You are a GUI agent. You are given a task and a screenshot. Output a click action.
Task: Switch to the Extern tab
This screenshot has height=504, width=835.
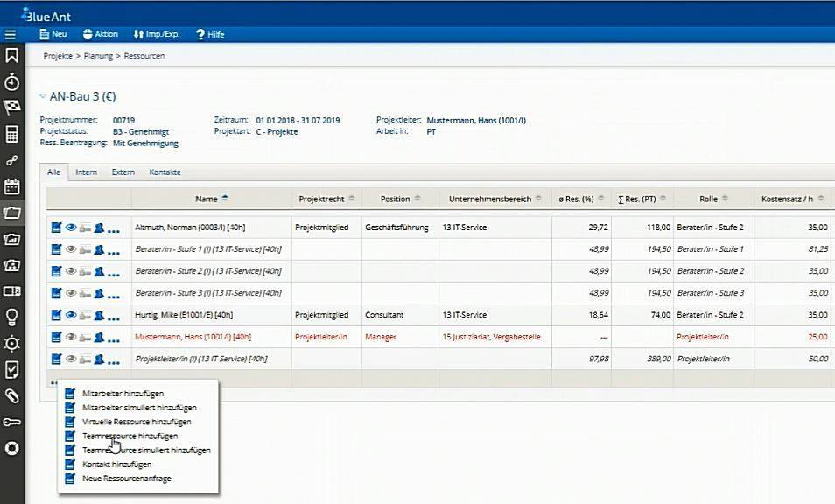pyautogui.click(x=123, y=172)
